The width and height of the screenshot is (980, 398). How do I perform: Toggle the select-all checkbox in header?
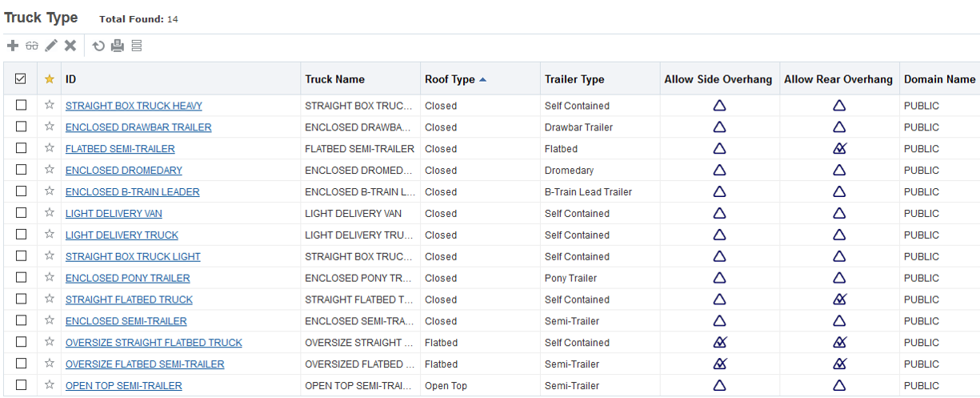point(21,79)
